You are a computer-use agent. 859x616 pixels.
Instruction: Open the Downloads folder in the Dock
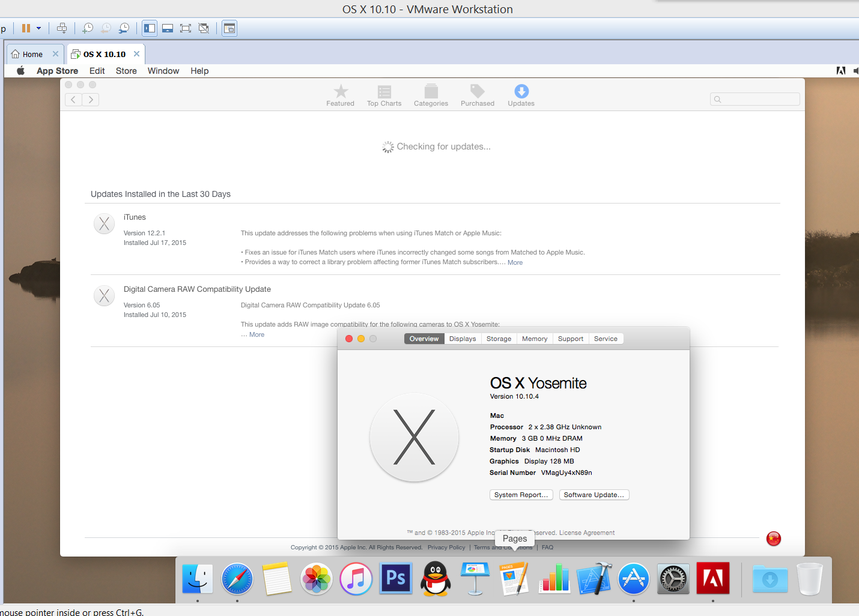click(x=770, y=579)
